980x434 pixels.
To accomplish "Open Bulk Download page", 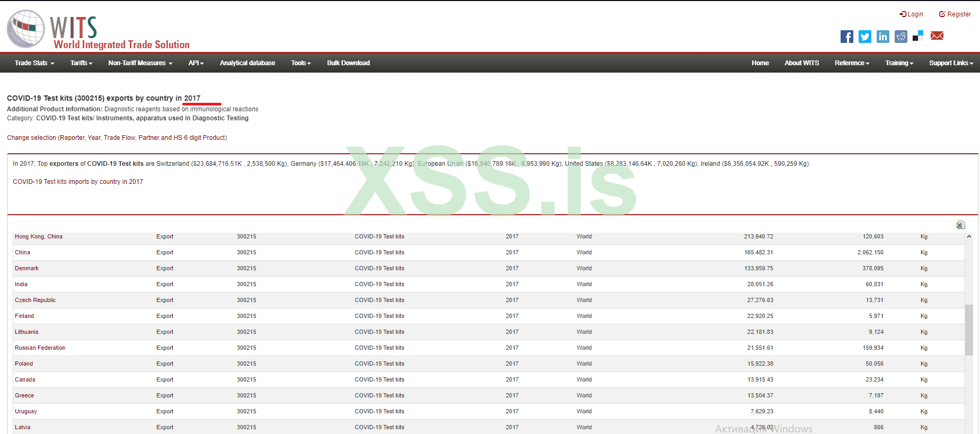I will (x=348, y=63).
